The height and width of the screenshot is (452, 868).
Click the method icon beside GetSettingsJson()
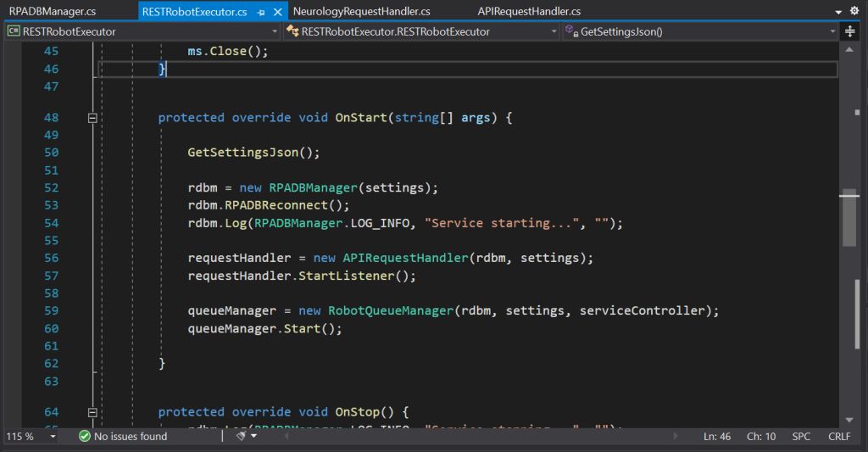click(x=572, y=31)
